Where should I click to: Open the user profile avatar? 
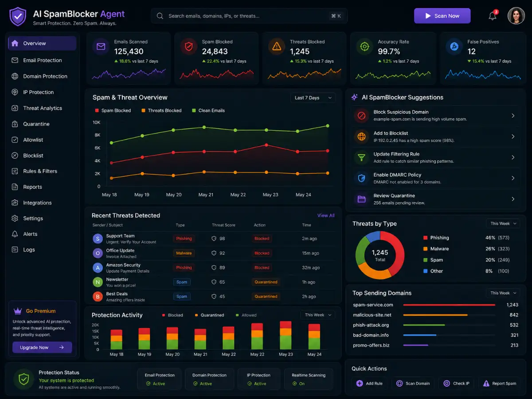click(516, 16)
